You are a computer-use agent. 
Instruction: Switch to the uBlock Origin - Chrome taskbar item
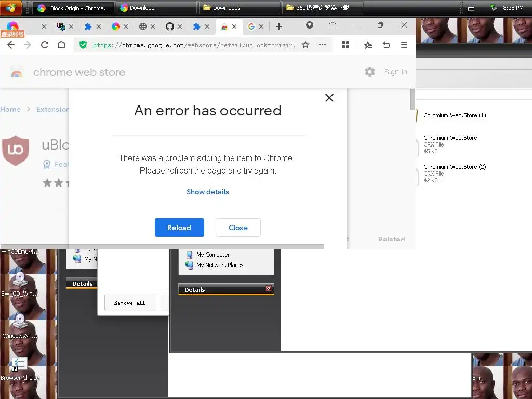pyautogui.click(x=74, y=8)
